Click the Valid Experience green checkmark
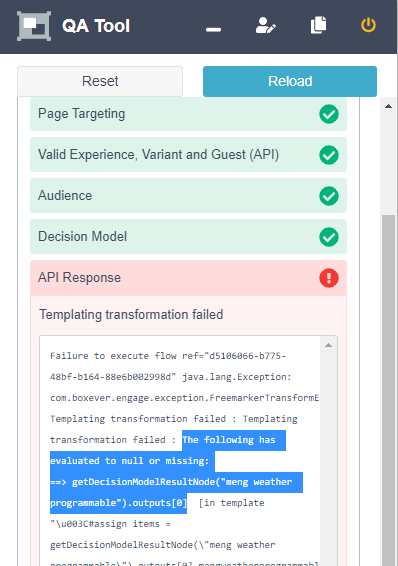The height and width of the screenshot is (566, 398). point(329,155)
